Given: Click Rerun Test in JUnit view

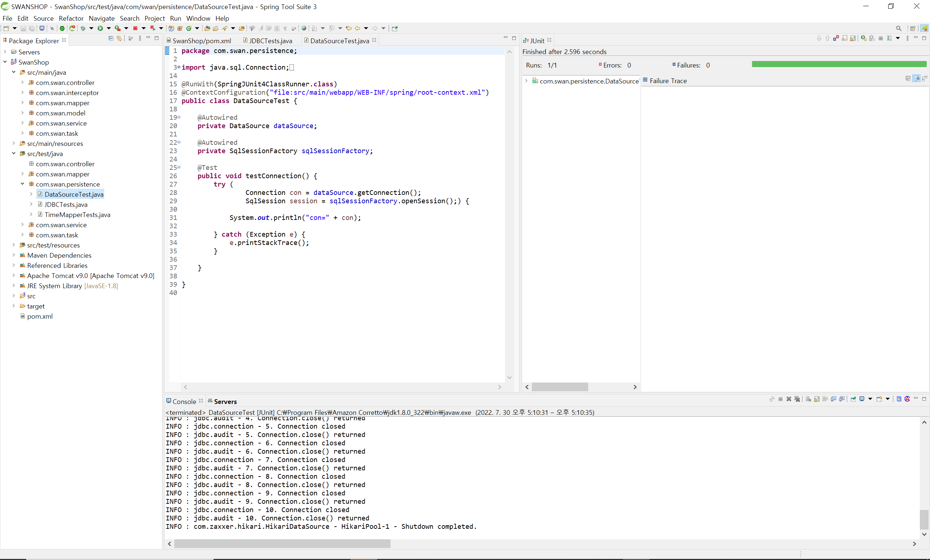Looking at the screenshot, I should pos(864,38).
